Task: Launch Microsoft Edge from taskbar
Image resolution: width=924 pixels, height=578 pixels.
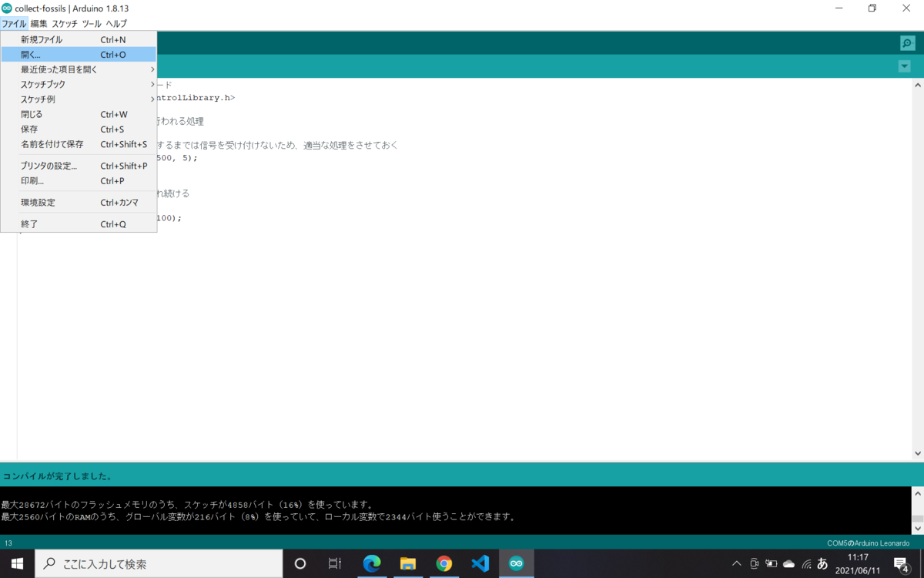Action: [x=372, y=564]
